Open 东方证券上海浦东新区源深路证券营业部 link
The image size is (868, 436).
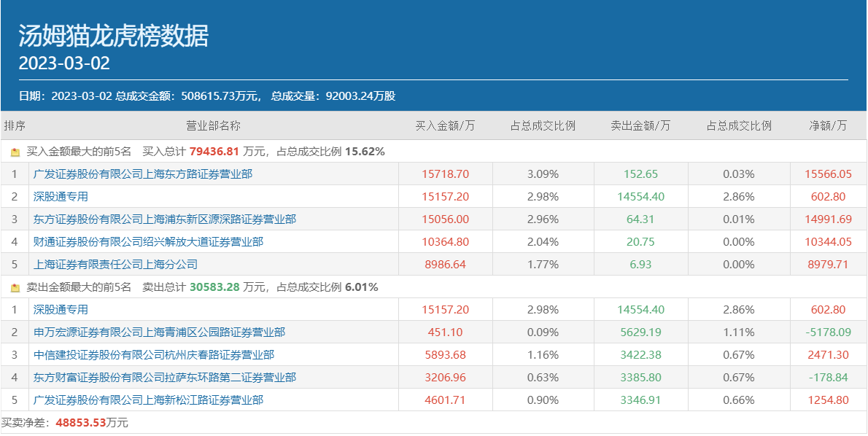coord(165,219)
